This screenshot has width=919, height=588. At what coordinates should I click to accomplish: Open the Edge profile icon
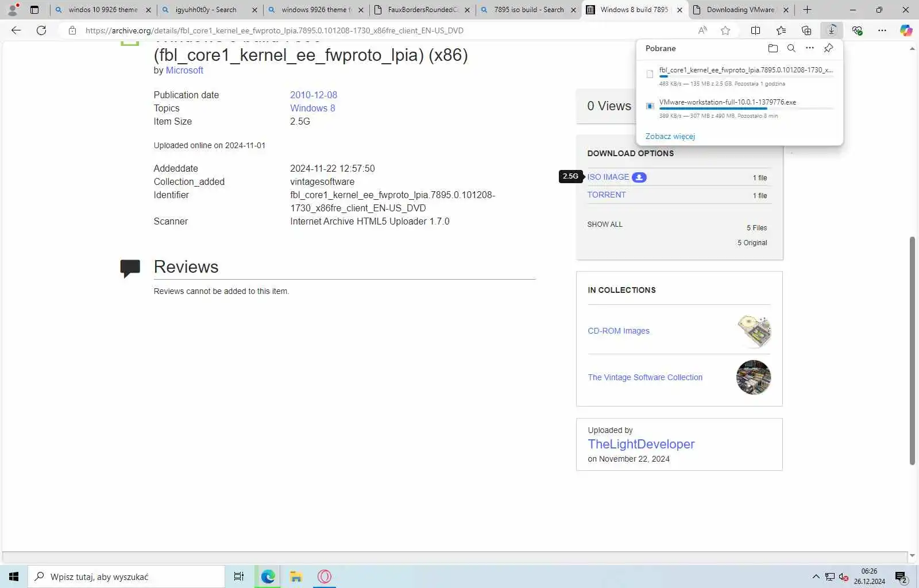pos(13,10)
